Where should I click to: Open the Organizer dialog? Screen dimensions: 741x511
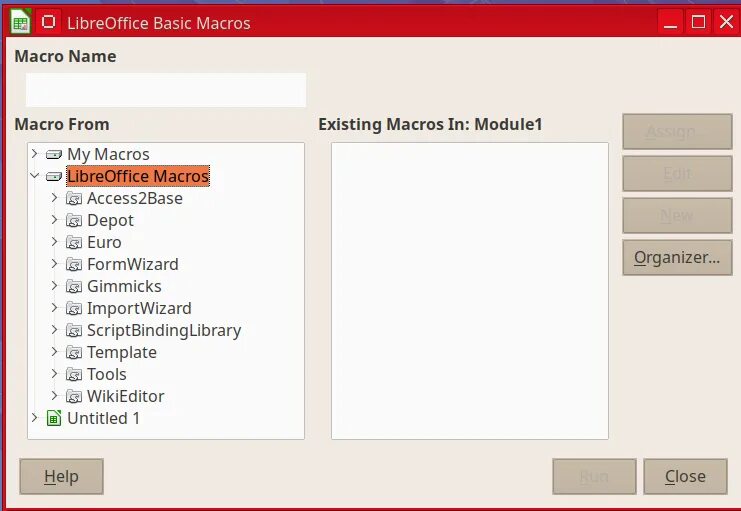[677, 258]
